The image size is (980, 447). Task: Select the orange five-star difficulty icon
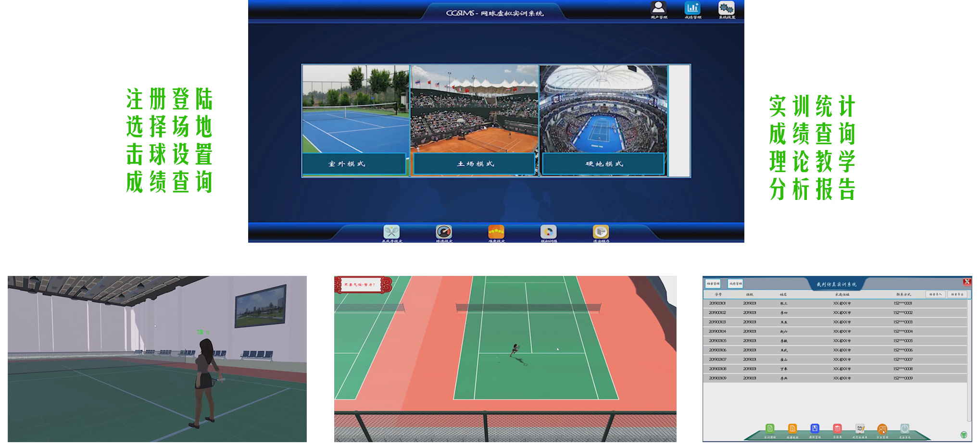[x=496, y=232]
